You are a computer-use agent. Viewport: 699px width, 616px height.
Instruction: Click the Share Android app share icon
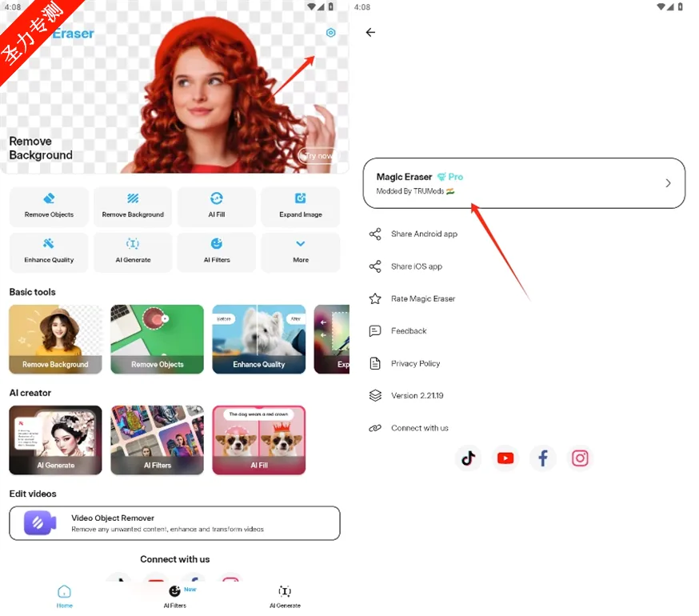[375, 234]
